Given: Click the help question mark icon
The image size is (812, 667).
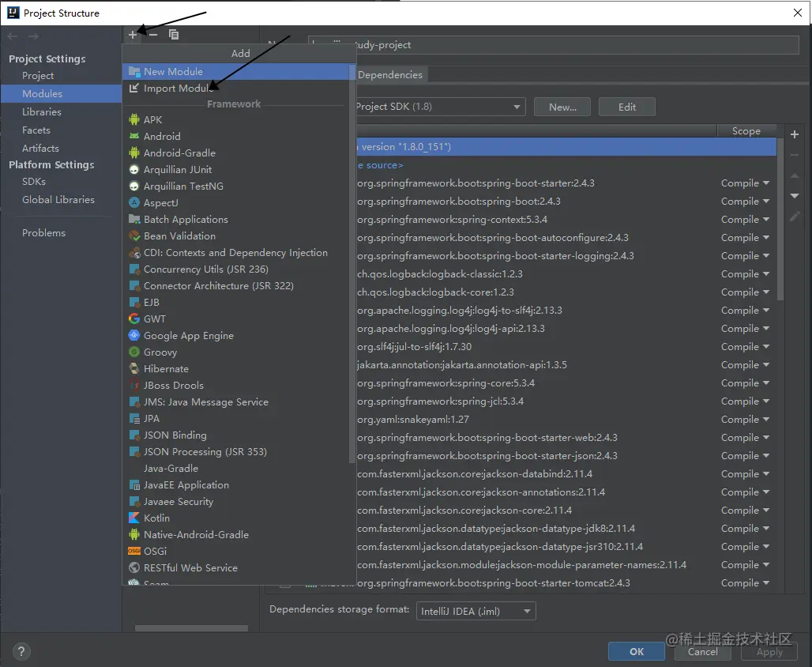Looking at the screenshot, I should pyautogui.click(x=21, y=651).
